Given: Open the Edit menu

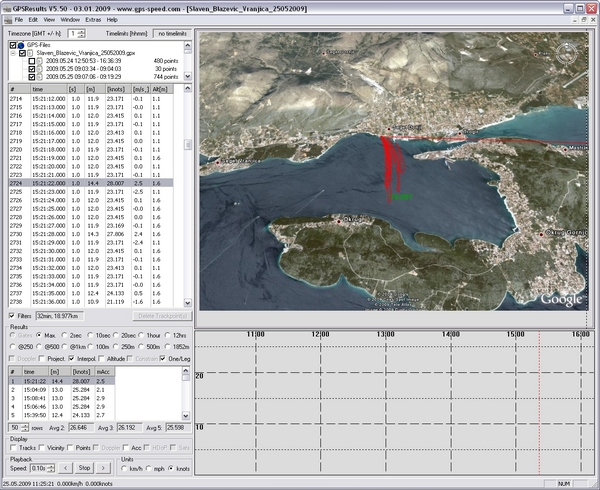Looking at the screenshot, I should [x=33, y=20].
